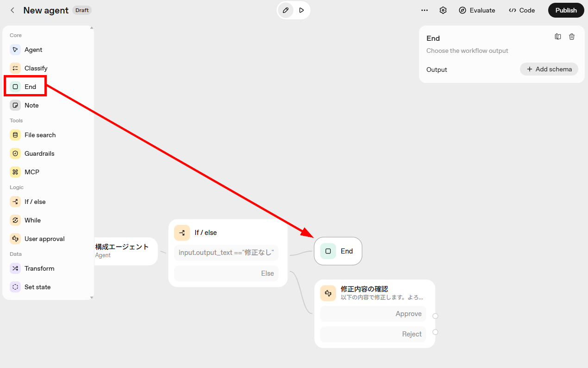Click the Else branch row
Viewport: 588px width, 368px height.
pyautogui.click(x=226, y=273)
